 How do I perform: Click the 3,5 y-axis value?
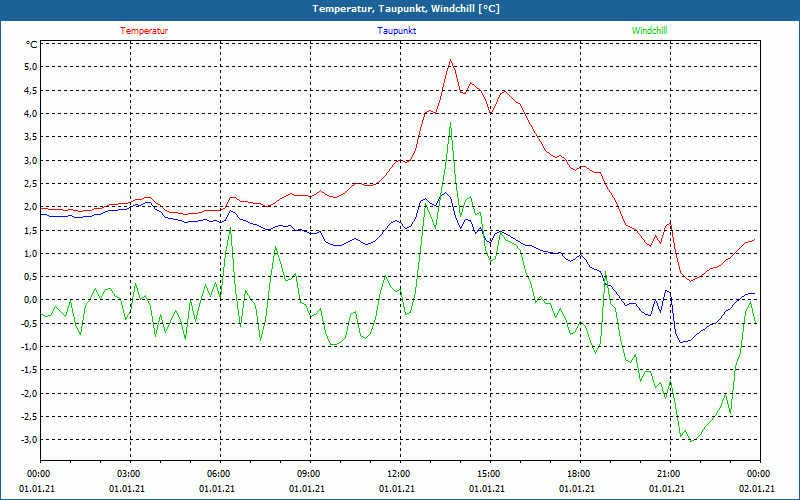click(x=31, y=137)
